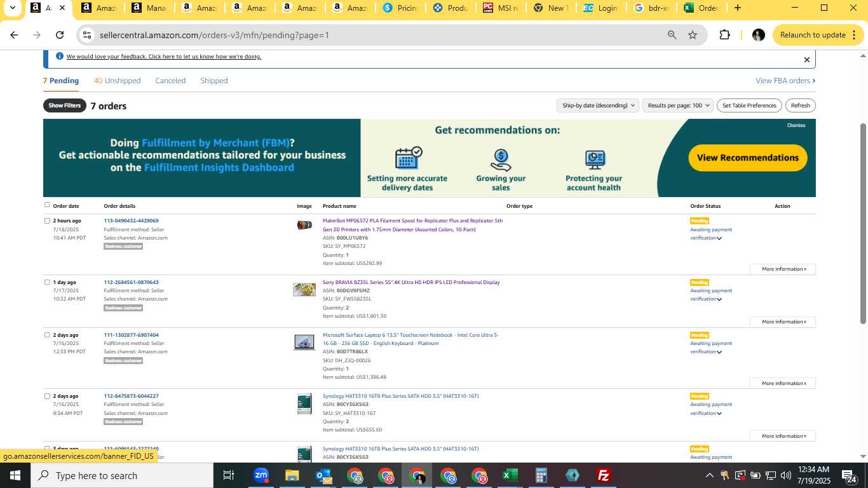This screenshot has width=868, height=488.
Task: Open Outlook from the taskbar
Action: tap(323, 475)
